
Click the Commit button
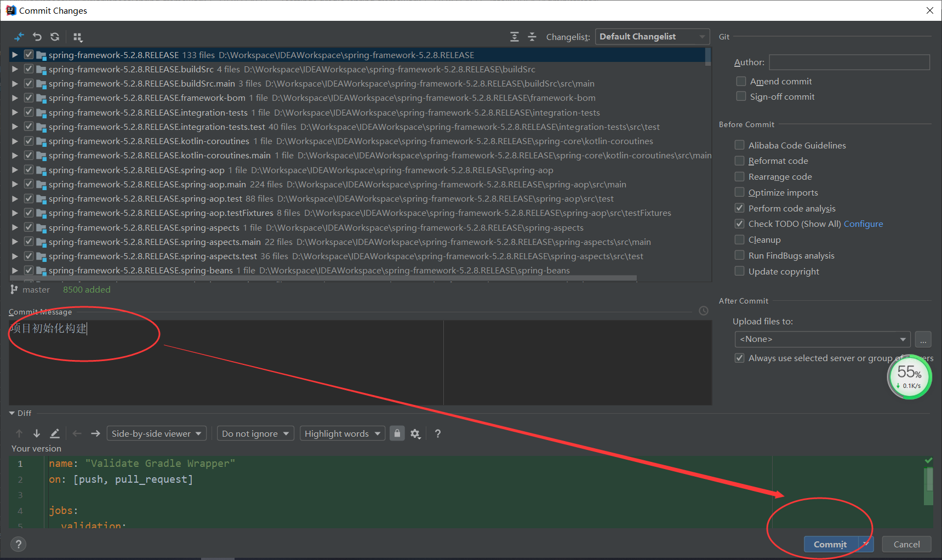[x=830, y=544]
